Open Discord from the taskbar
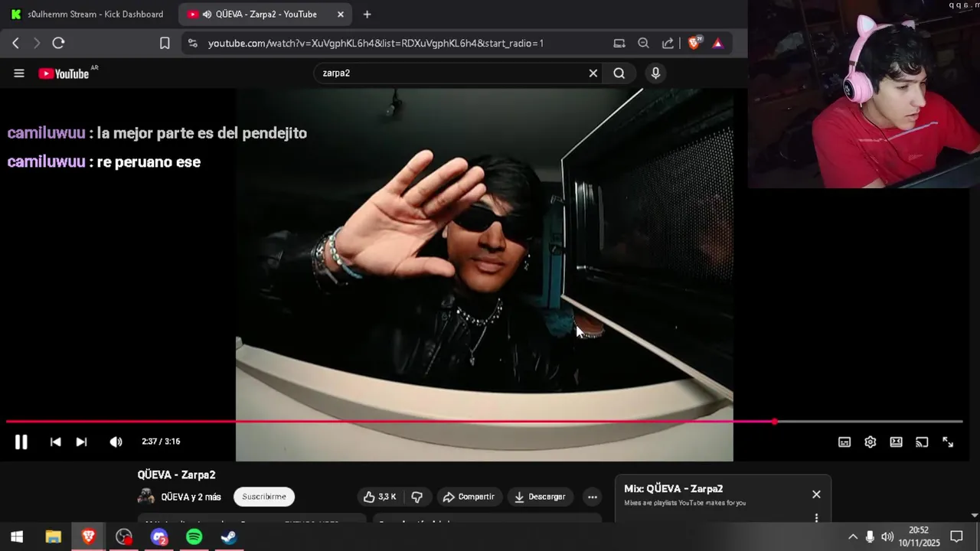 (158, 537)
